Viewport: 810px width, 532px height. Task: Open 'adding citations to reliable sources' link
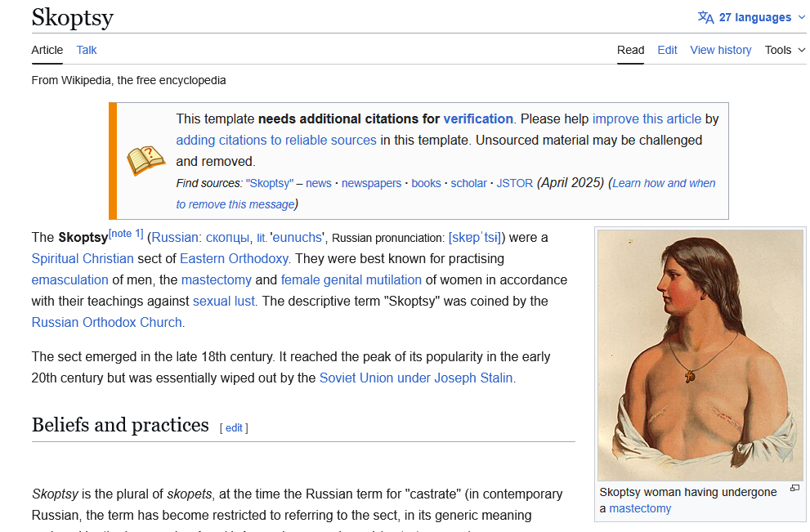275,140
